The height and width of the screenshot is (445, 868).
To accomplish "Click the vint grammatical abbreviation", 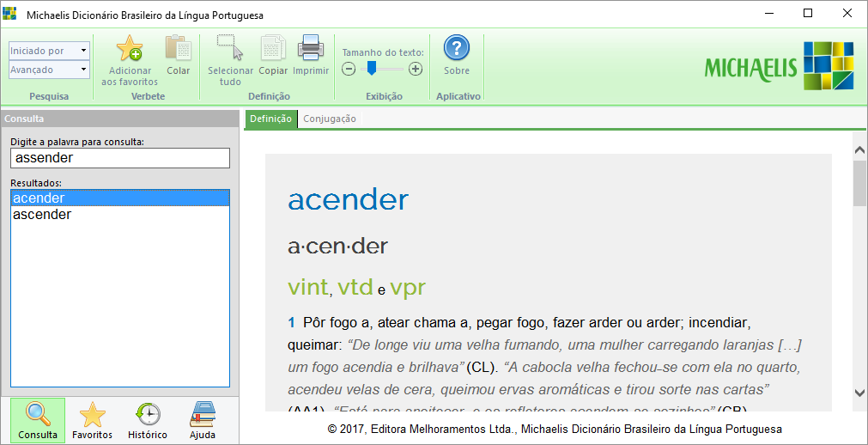I will [x=308, y=288].
